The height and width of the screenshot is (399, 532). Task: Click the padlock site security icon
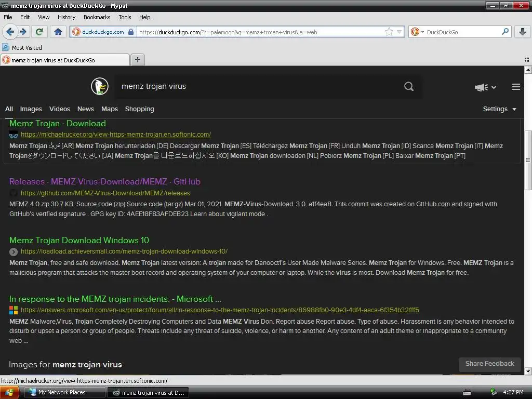point(131,32)
